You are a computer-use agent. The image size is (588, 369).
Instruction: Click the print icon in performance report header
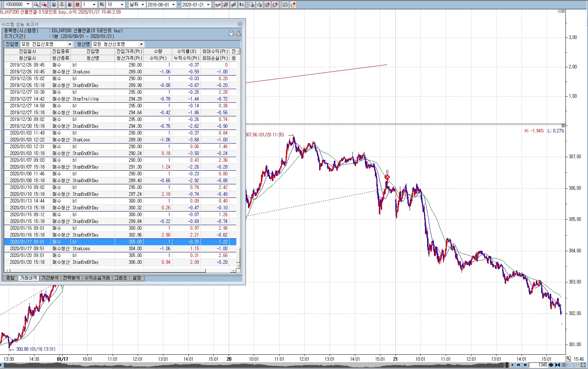[238, 33]
